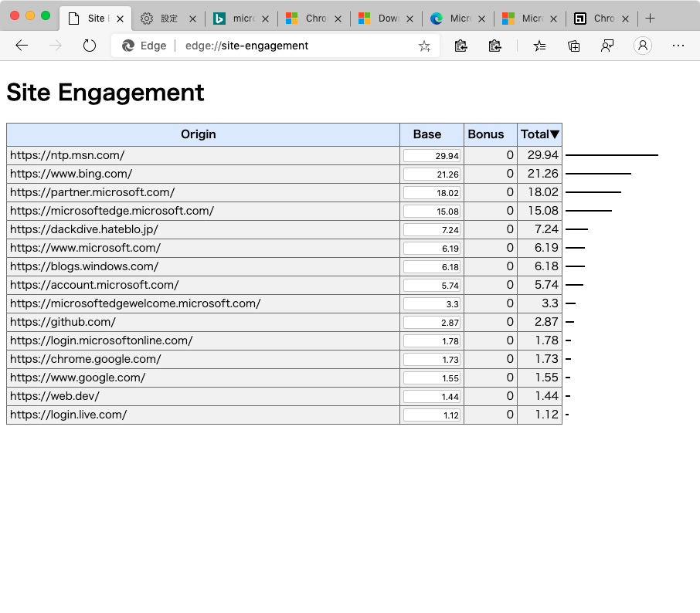The image size is (700, 613).
Task: Click the Site Engagement heading
Action: 105,93
